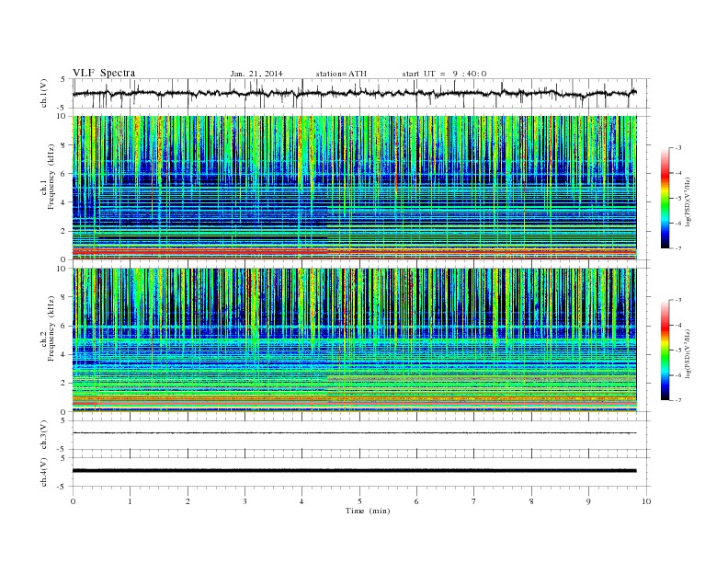This screenshot has width=728, height=563.
Task: Click the "5" time axis tick label
Action: [359, 501]
